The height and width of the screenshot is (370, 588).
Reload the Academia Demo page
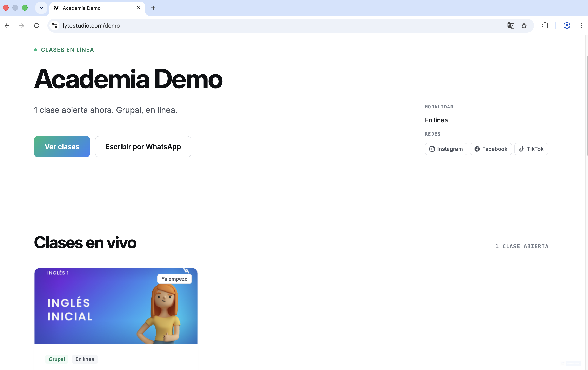tap(37, 25)
